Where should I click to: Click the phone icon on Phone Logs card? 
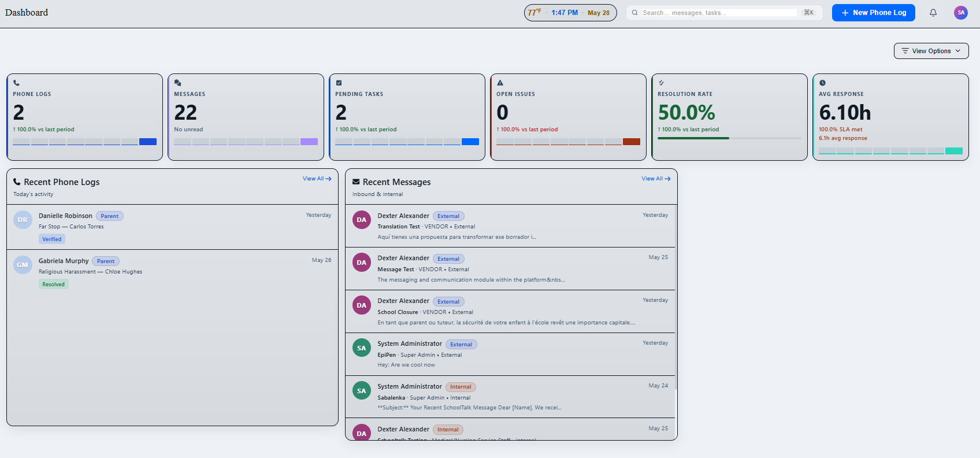coord(16,83)
